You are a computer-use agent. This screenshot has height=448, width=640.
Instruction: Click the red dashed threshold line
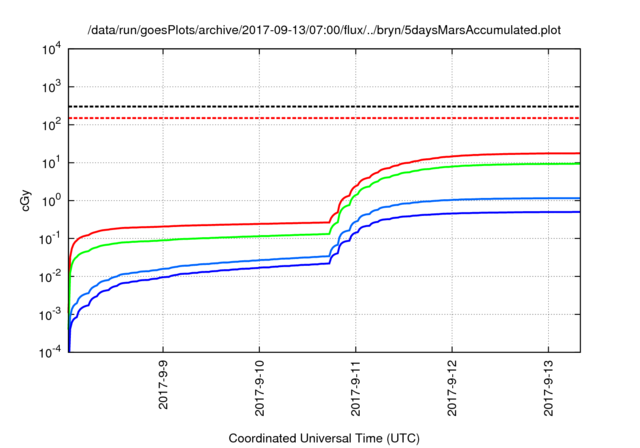click(324, 118)
